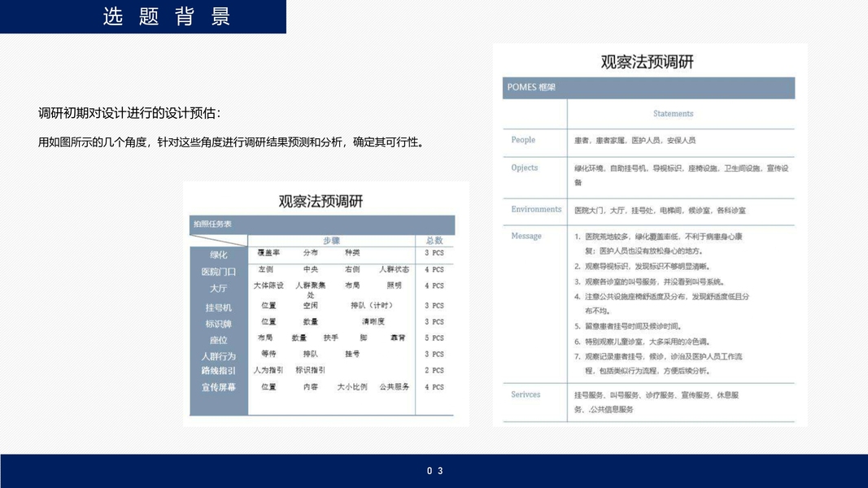Click the "公共服务" cell in the 宣传屏幕 row
The image size is (868, 488).
[395, 387]
